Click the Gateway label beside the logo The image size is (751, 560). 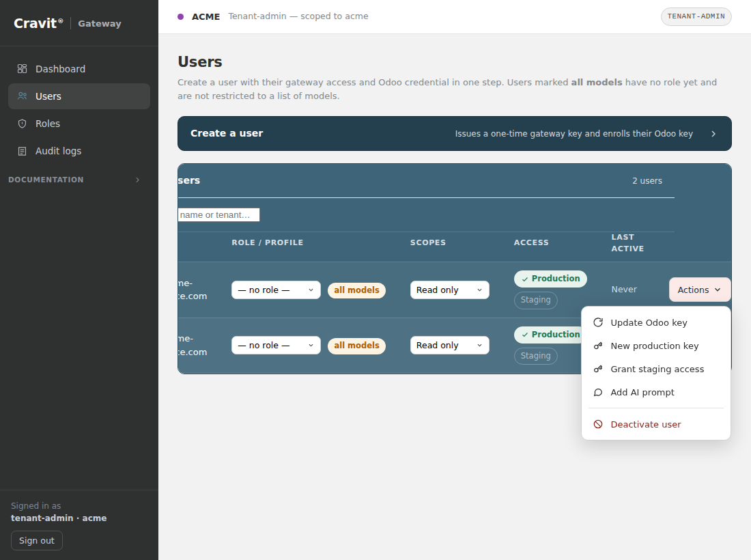coord(100,23)
